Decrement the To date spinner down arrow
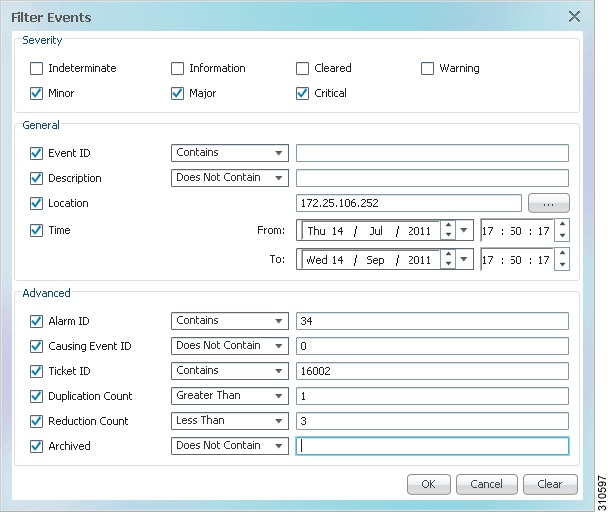Image resolution: width=611 pixels, height=512 pixels. (x=449, y=264)
